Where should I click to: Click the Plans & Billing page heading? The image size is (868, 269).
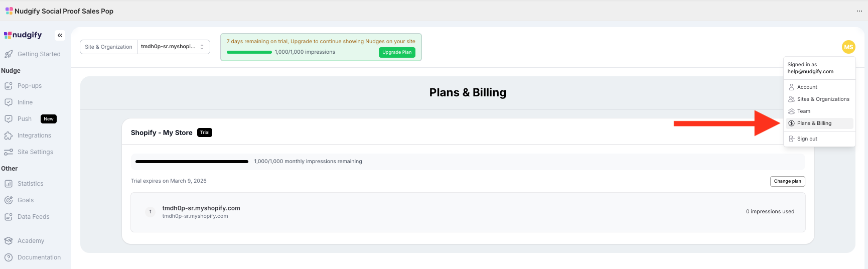point(468,93)
